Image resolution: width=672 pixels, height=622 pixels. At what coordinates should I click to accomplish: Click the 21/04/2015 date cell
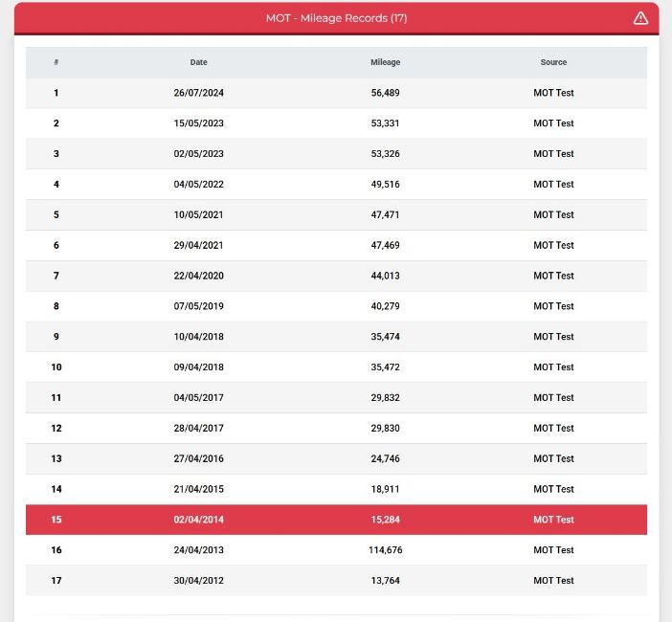[x=198, y=489]
